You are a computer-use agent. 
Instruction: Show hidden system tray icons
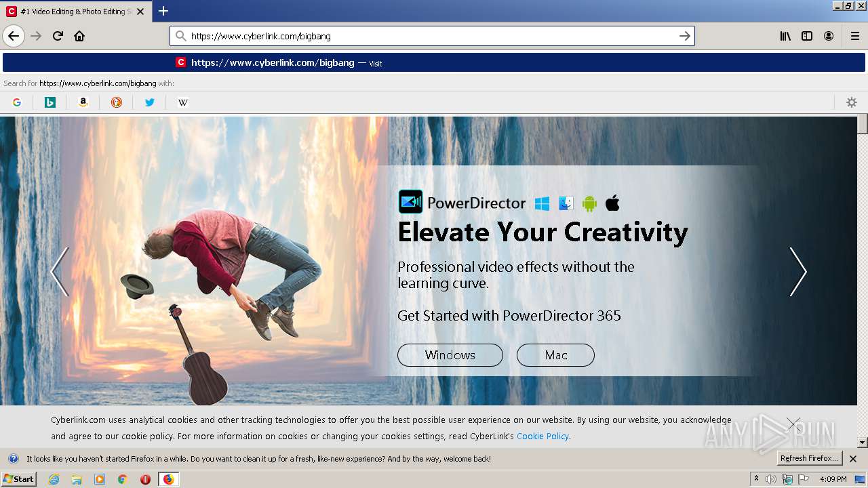pos(756,479)
